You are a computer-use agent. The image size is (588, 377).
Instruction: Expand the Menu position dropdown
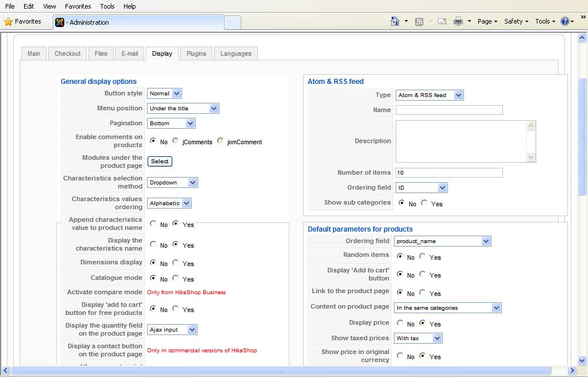coord(183,109)
